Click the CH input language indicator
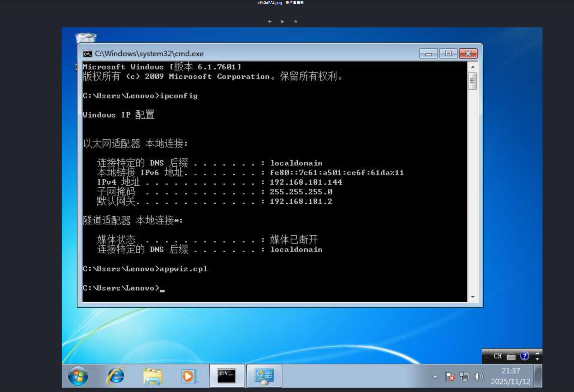The image size is (574, 392). tap(498, 356)
